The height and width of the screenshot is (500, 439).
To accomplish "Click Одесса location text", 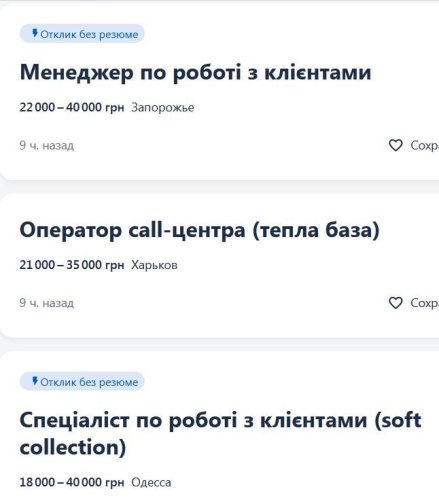I will click(151, 483).
